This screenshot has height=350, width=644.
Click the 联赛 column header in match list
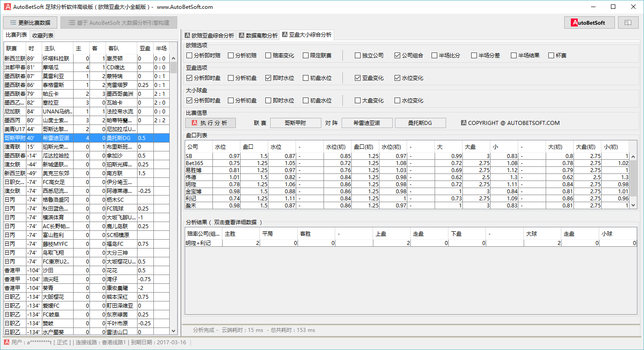pos(15,48)
